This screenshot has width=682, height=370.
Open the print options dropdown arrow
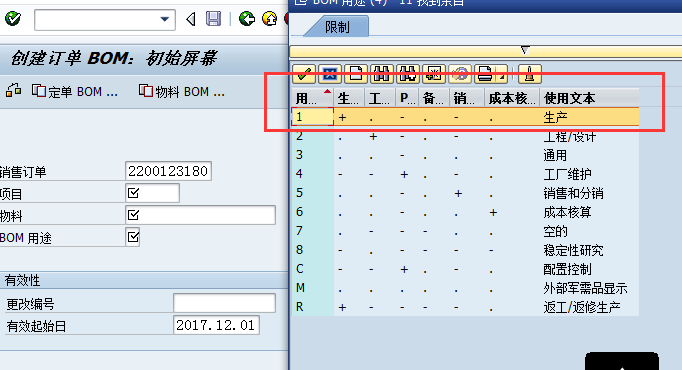[x=502, y=76]
